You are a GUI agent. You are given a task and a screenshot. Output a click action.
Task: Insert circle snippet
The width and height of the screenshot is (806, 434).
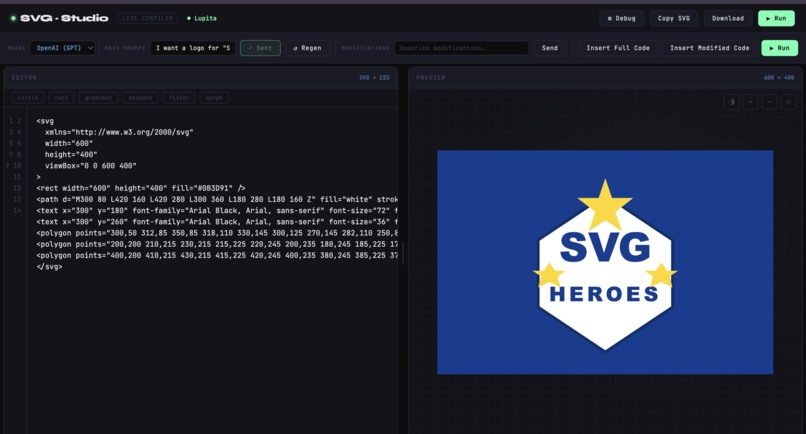(28, 98)
